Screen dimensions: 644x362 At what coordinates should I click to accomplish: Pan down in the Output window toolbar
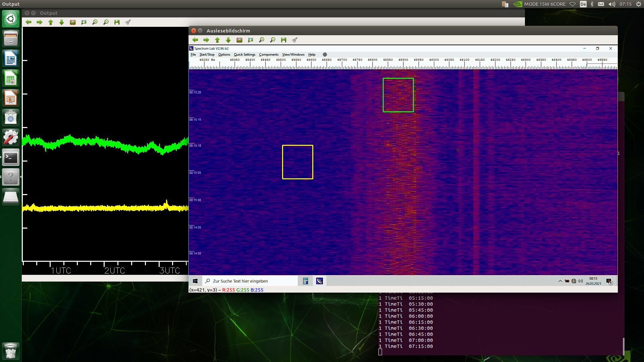pyautogui.click(x=62, y=22)
